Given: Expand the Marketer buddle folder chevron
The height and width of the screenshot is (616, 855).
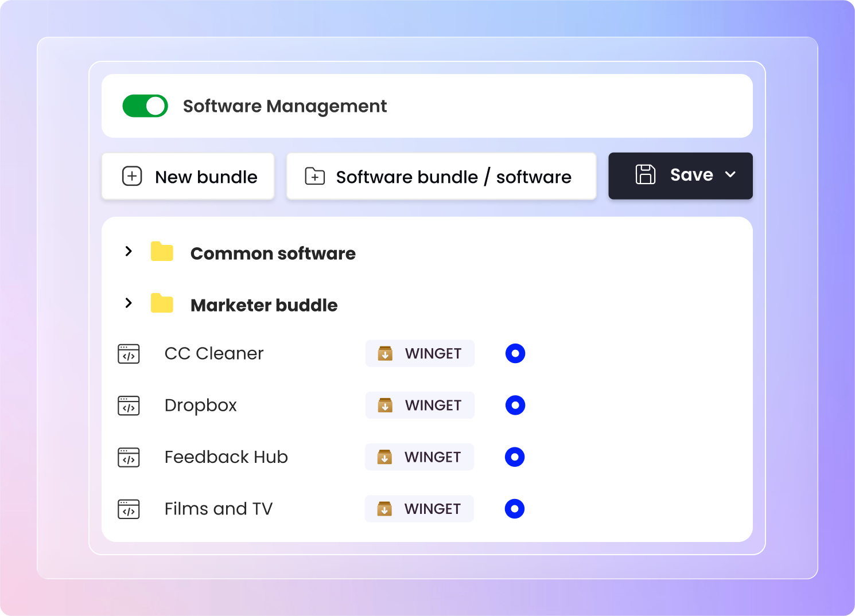Looking at the screenshot, I should coord(129,303).
